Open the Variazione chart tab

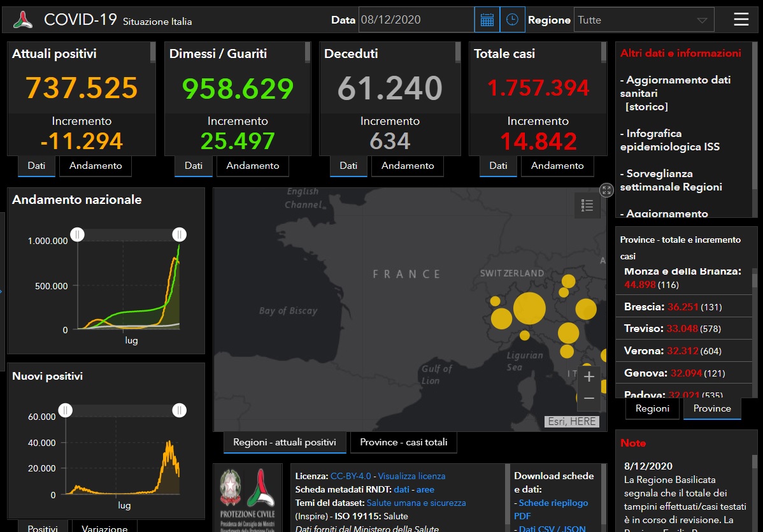(104, 528)
